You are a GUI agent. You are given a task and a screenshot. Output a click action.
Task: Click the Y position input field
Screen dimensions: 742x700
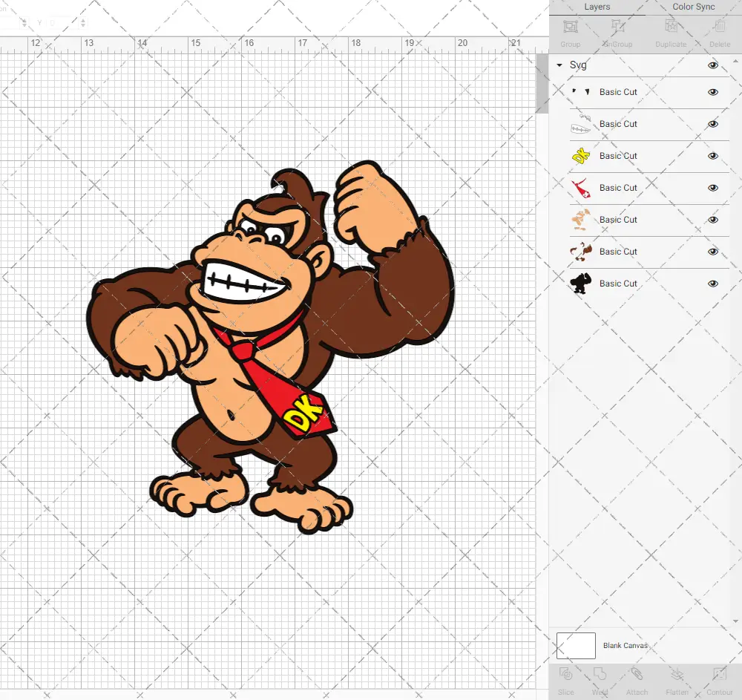[62, 22]
